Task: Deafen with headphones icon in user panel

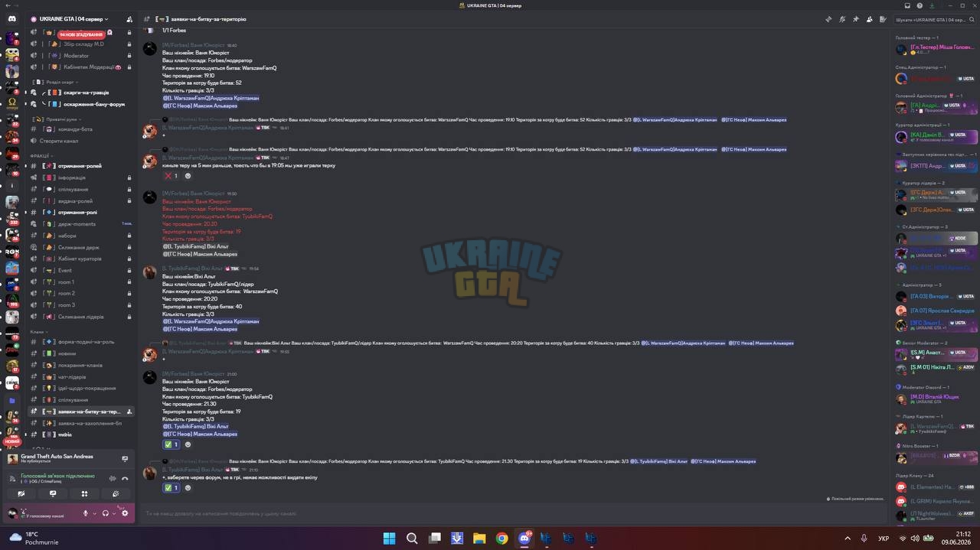Action: pyautogui.click(x=106, y=513)
